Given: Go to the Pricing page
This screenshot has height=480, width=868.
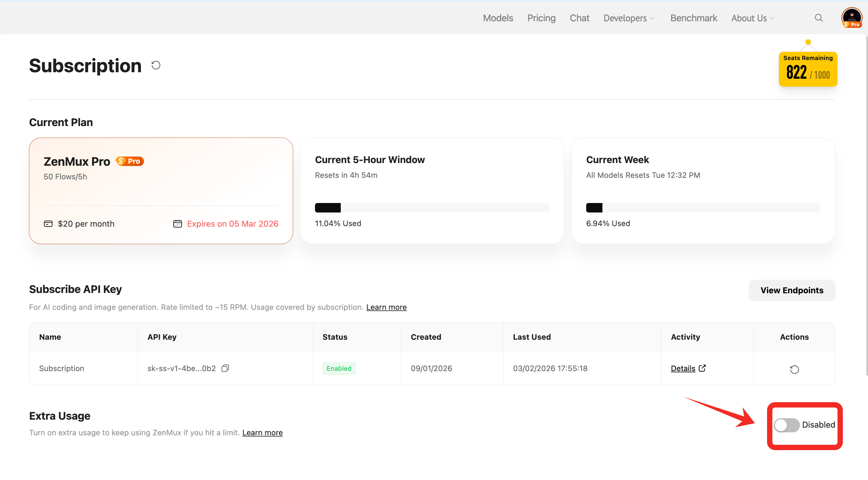Looking at the screenshot, I should click(x=541, y=18).
